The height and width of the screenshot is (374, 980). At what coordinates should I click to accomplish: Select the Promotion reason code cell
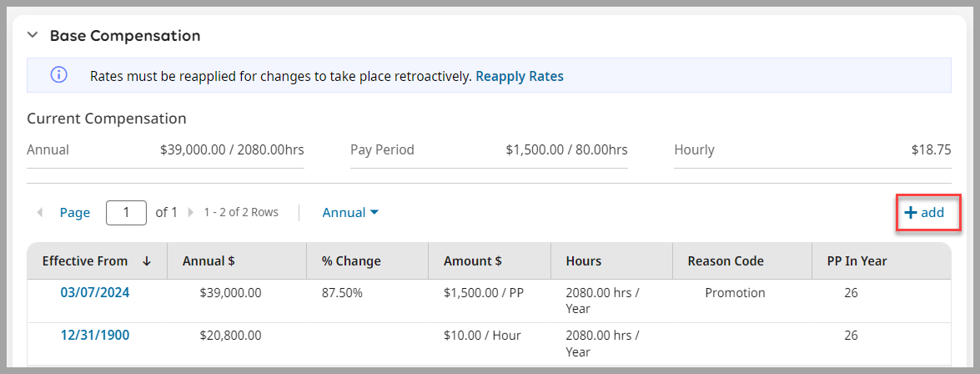[x=735, y=293]
